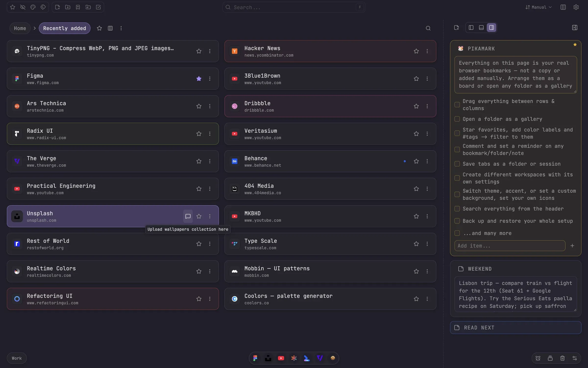The height and width of the screenshot is (368, 588).
Task: Add a new bookmark via header icon
Action: (78, 7)
